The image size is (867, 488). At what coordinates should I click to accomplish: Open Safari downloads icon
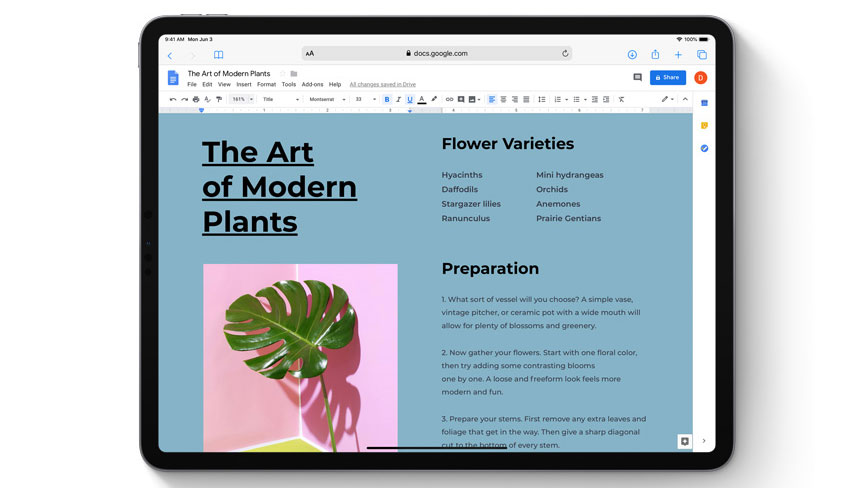[x=632, y=55]
